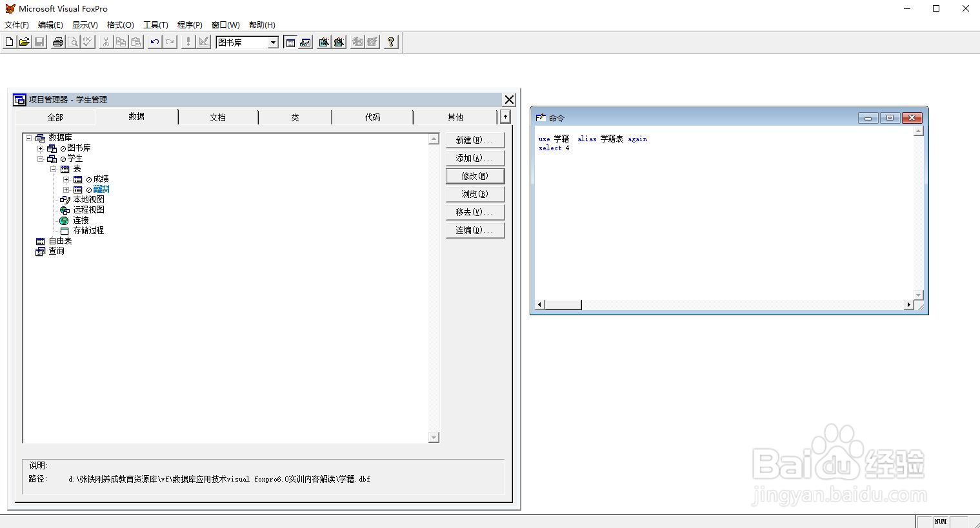
Task: Click the 修改(M) button
Action: [475, 176]
